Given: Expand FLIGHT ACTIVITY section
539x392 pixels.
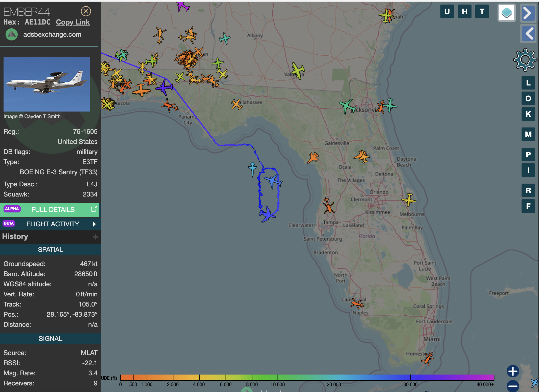Looking at the screenshot, I should [x=51, y=224].
